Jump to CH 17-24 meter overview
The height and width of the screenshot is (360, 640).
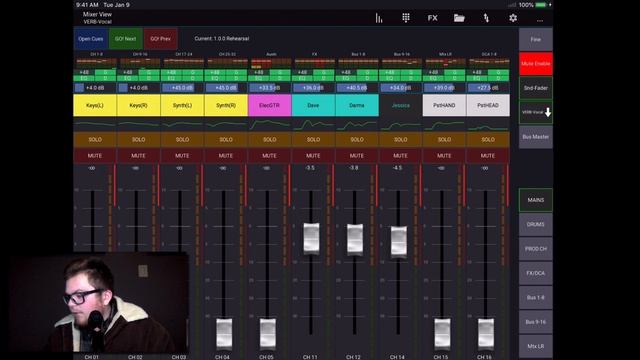(x=184, y=60)
